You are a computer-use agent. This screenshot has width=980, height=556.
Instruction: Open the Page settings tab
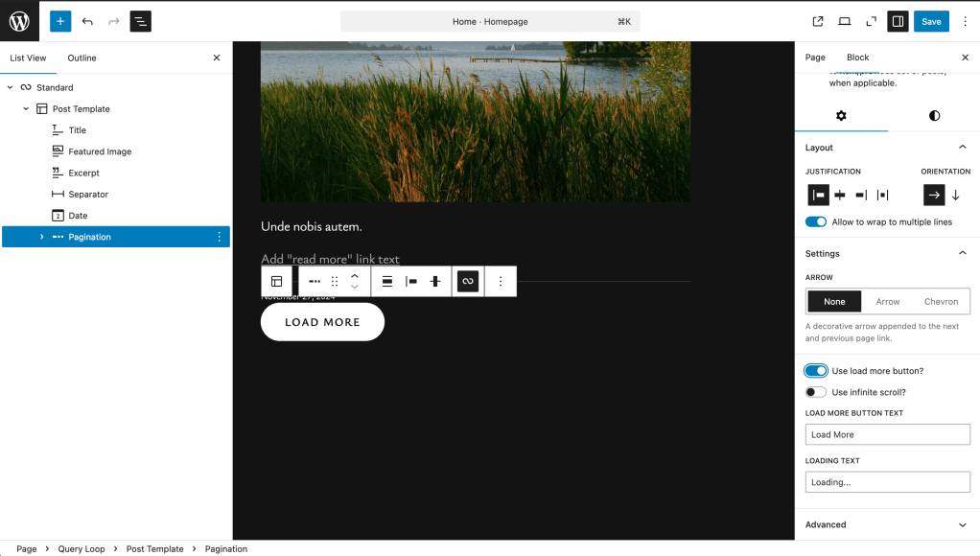pos(815,58)
